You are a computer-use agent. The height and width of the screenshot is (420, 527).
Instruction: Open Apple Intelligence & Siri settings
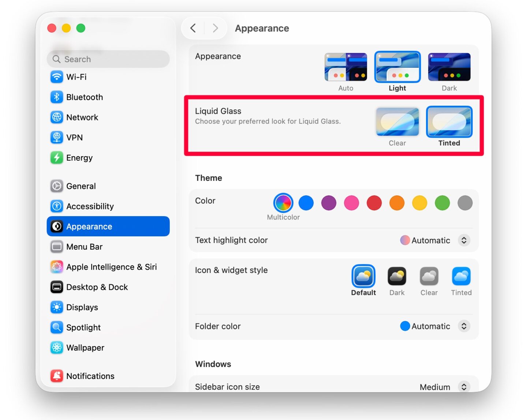[x=111, y=267]
